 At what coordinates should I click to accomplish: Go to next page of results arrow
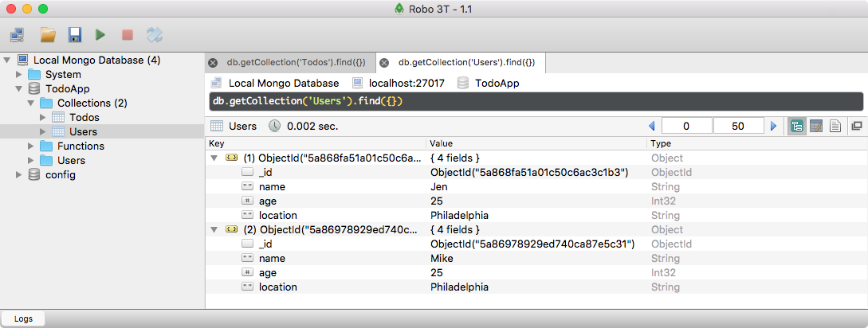tap(772, 126)
